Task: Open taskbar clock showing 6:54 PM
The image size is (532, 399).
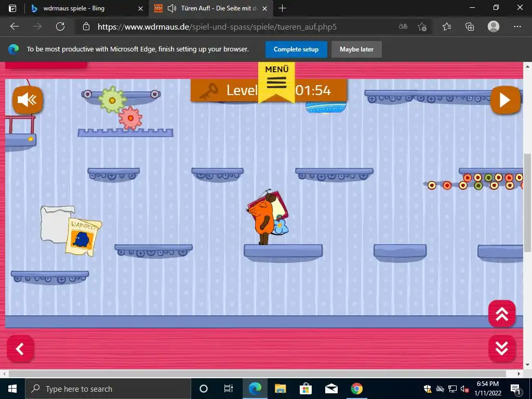Action: coord(487,389)
